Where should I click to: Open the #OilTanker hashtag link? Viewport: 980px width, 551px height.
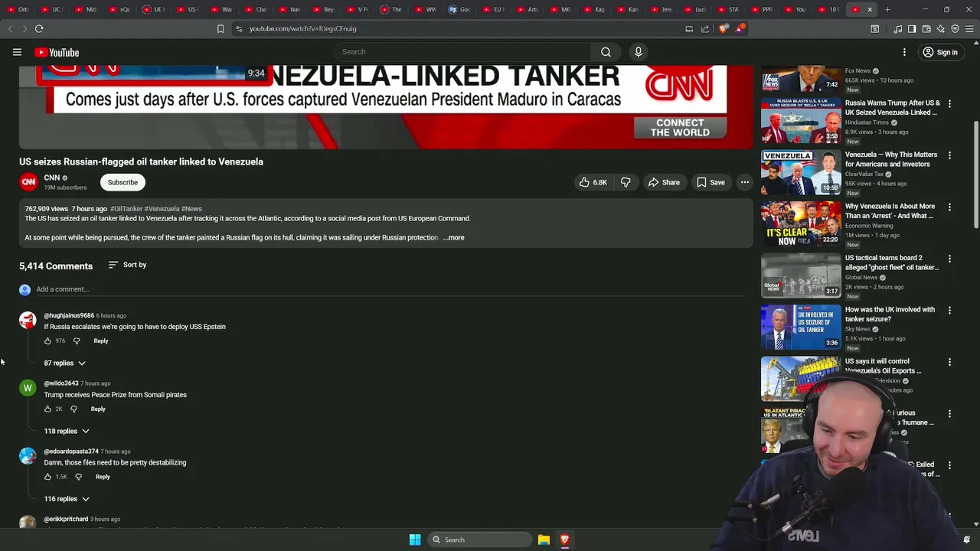[126, 209]
